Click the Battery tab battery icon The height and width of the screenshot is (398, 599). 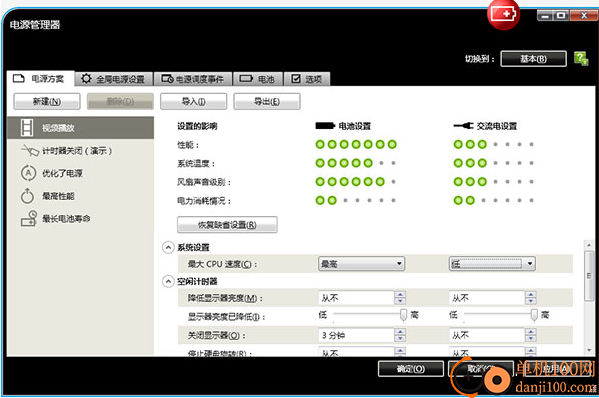246,79
